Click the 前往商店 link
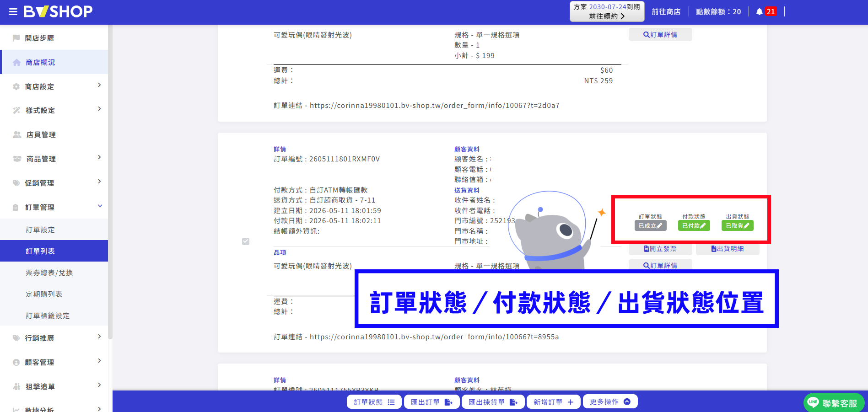Viewport: 868px width, 412px height. [666, 12]
